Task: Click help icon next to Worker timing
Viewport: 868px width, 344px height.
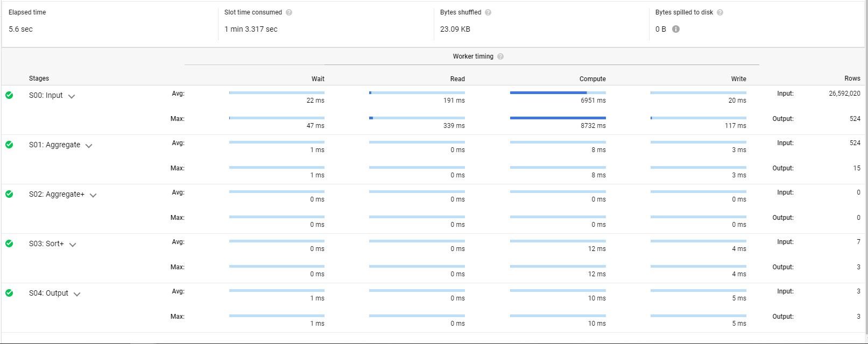Action: (500, 56)
